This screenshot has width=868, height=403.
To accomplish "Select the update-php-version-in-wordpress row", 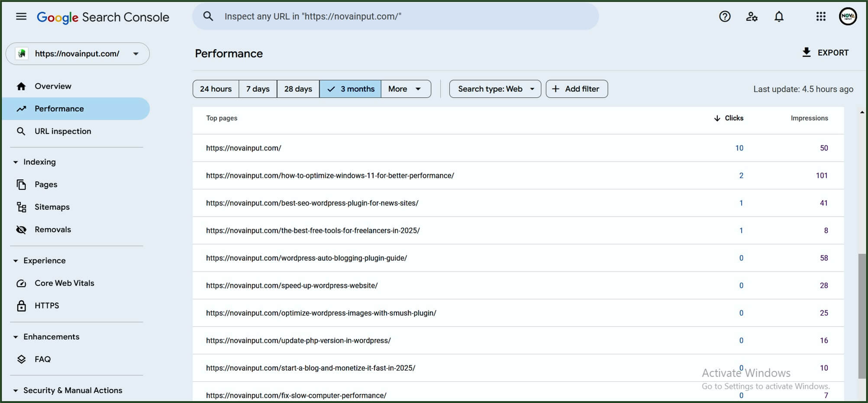I will coord(518,340).
